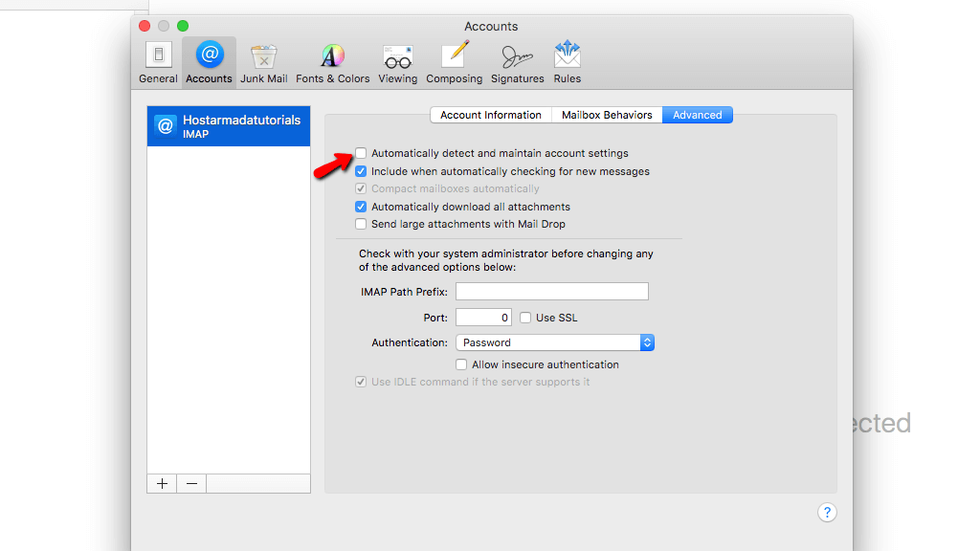Check the Use SSL box
This screenshot has height=551, width=980.
[x=525, y=318]
